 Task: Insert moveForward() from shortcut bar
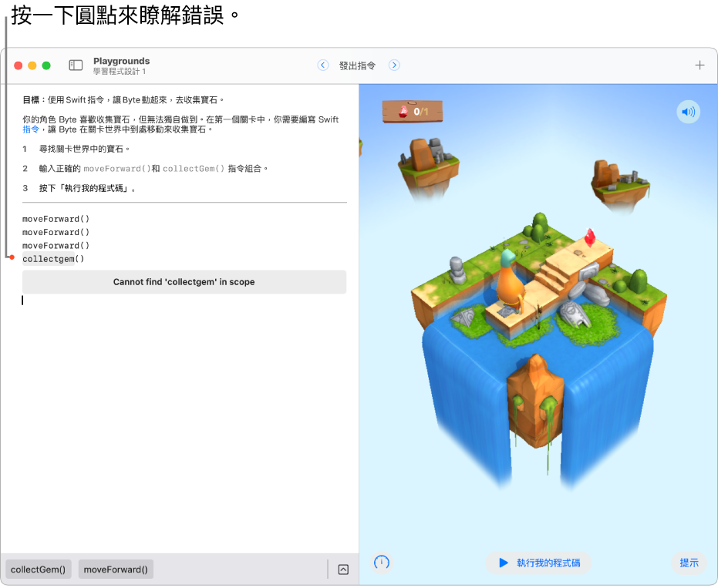[x=116, y=570]
